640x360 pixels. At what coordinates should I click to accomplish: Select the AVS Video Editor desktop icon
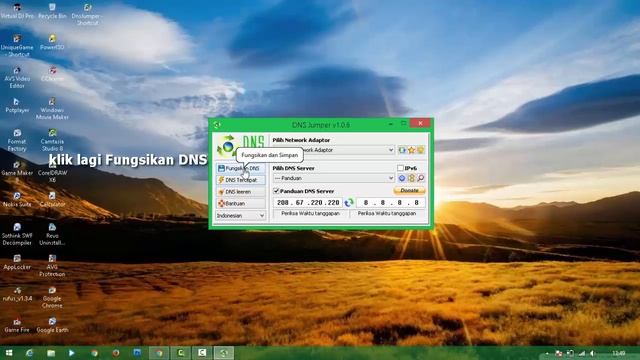17,78
